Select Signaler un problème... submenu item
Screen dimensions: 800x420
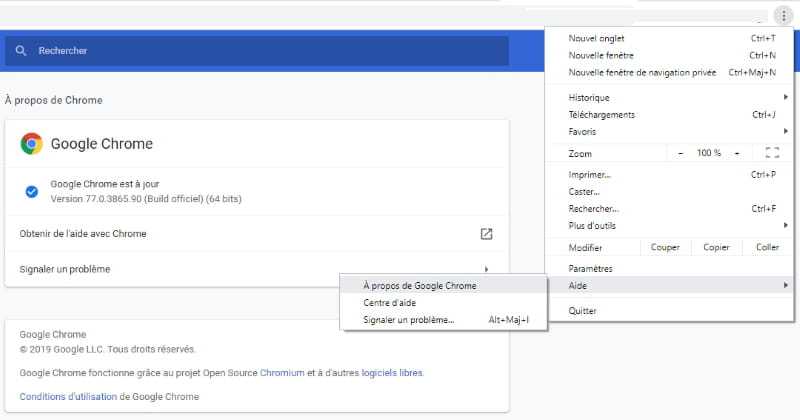(443, 320)
